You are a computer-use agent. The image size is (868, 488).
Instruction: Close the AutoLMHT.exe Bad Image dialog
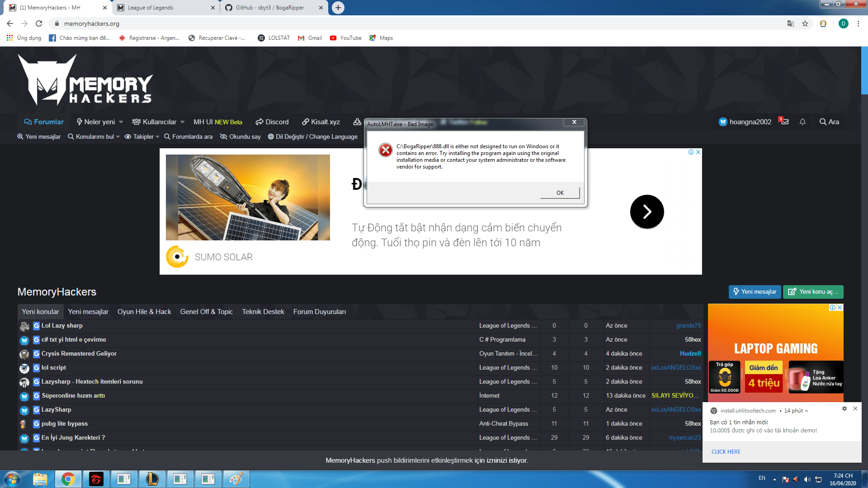point(574,122)
